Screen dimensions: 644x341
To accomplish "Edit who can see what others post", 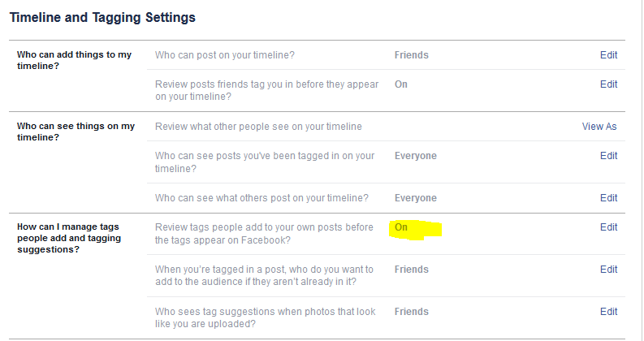I will pos(608,198).
